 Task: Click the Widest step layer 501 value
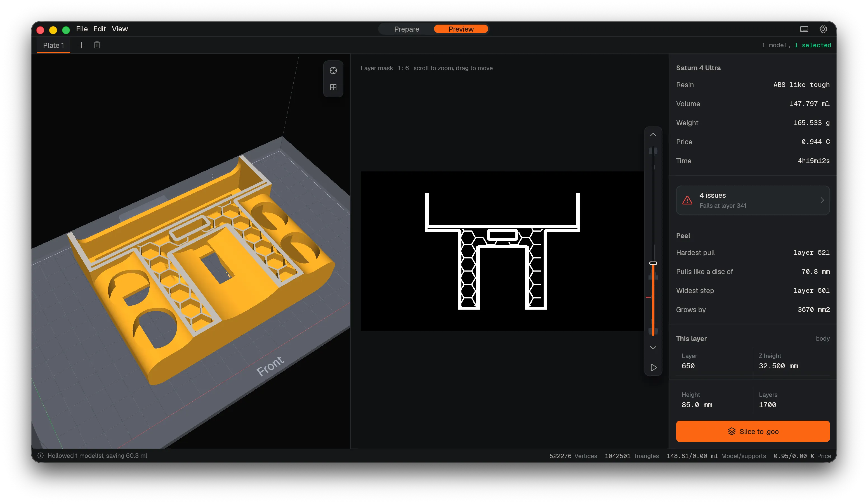tap(811, 290)
